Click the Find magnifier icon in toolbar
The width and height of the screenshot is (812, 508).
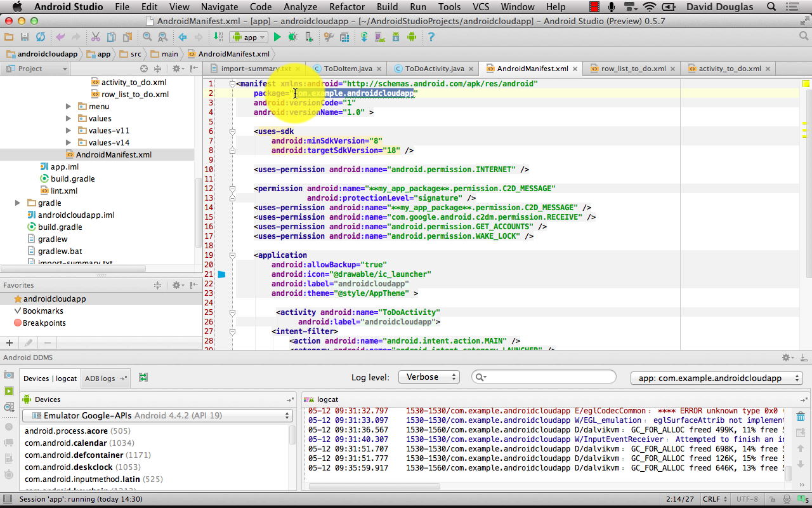click(147, 37)
